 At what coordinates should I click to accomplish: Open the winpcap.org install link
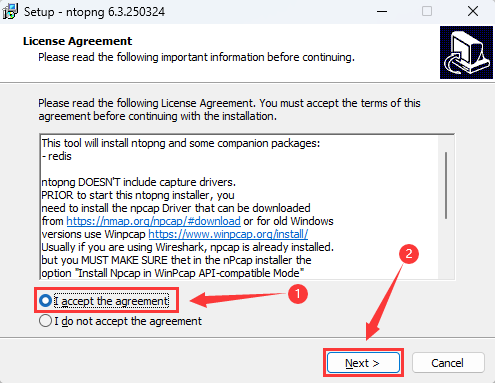coord(228,234)
